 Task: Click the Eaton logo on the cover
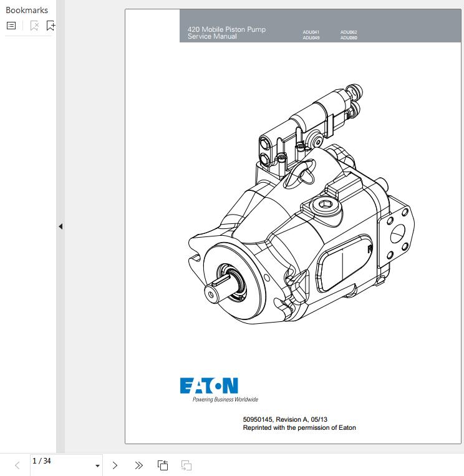[x=209, y=386]
